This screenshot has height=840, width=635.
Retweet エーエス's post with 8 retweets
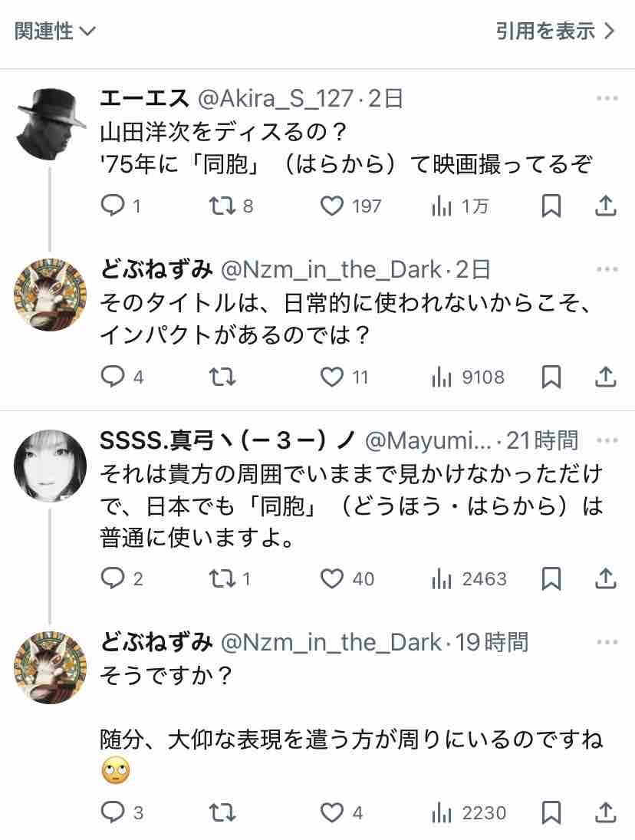(x=222, y=206)
